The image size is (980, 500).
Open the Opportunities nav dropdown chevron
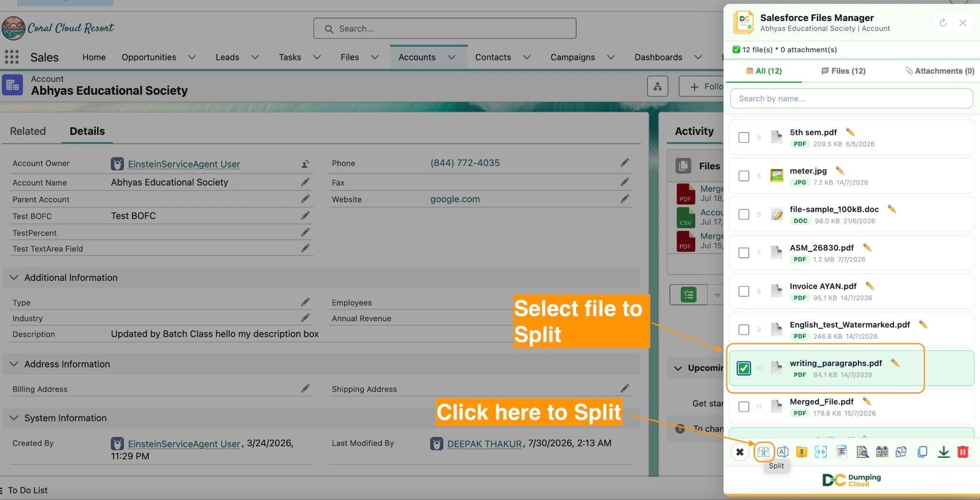tap(192, 57)
